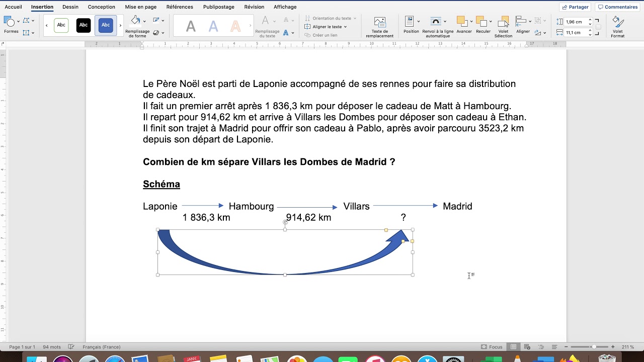Click the word Hambourg in the diagram
This screenshot has width=644, height=362.
tap(251, 206)
